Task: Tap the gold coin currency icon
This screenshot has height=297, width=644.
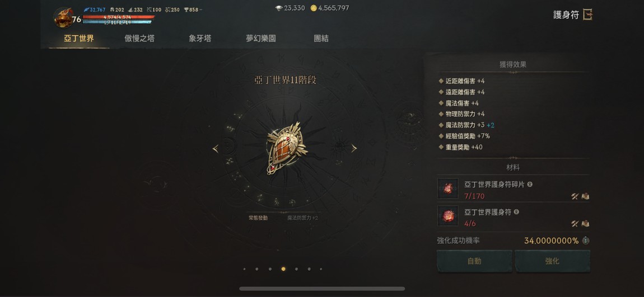Action: (x=314, y=8)
